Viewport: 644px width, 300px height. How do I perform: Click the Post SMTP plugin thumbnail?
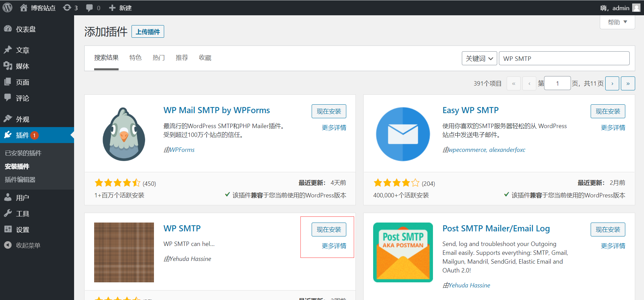click(403, 252)
